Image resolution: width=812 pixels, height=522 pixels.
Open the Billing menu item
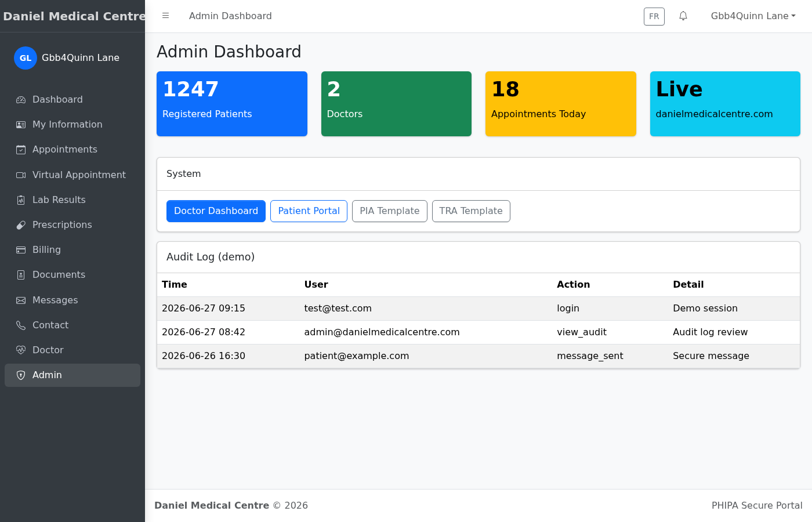pos(72,250)
